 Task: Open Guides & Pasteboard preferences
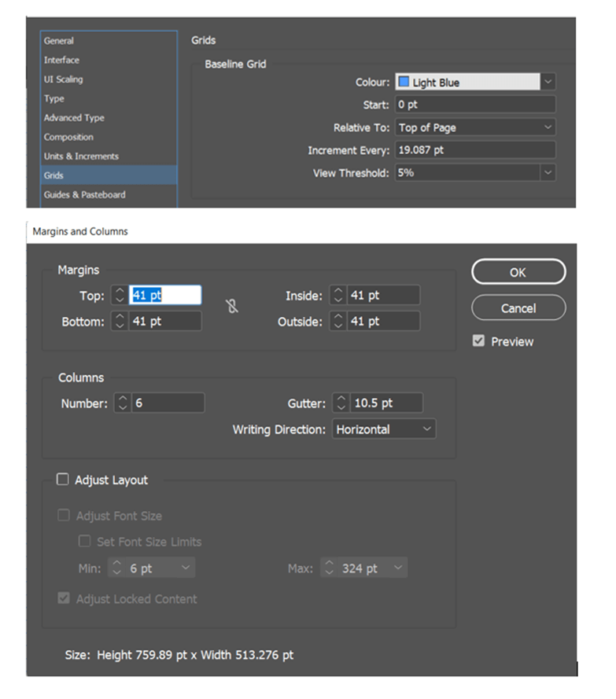pyautogui.click(x=109, y=195)
